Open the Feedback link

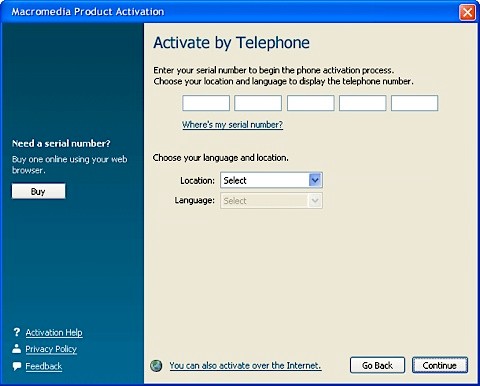44,366
